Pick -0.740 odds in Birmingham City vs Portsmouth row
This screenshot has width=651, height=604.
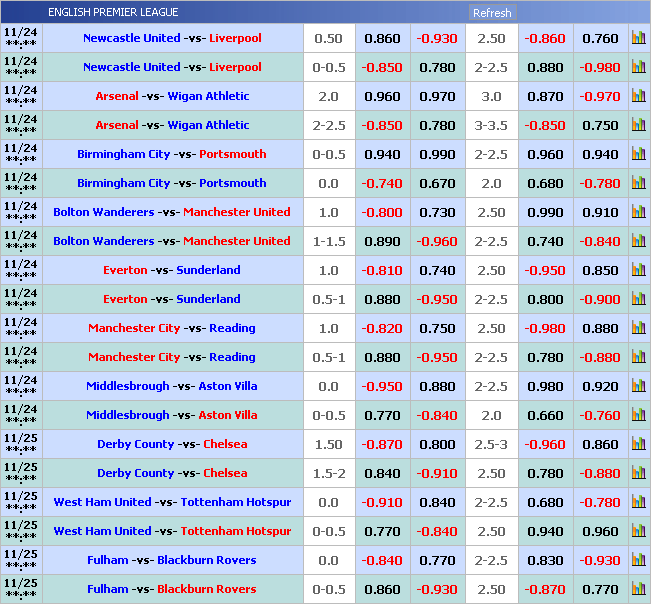(x=382, y=184)
